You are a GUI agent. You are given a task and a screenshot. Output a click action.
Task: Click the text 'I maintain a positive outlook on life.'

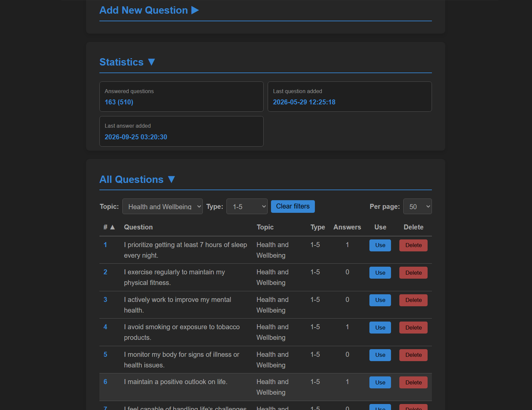coord(176,382)
